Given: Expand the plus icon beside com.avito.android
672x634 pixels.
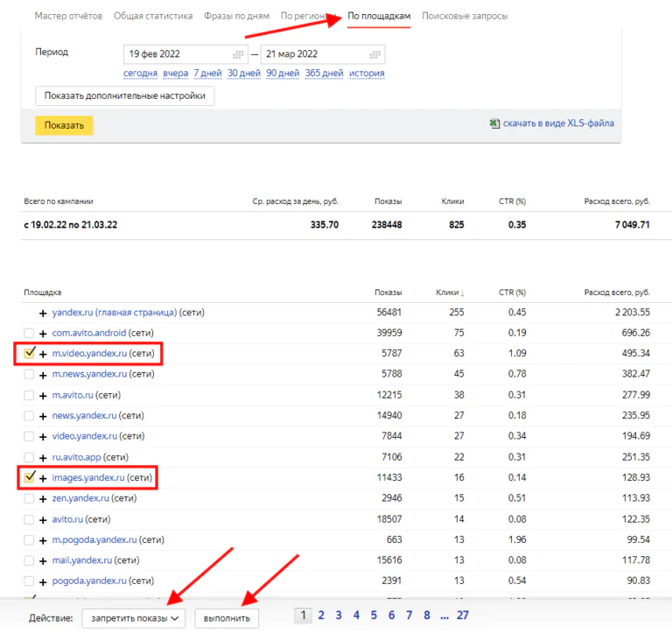Looking at the screenshot, I should click(43, 334).
